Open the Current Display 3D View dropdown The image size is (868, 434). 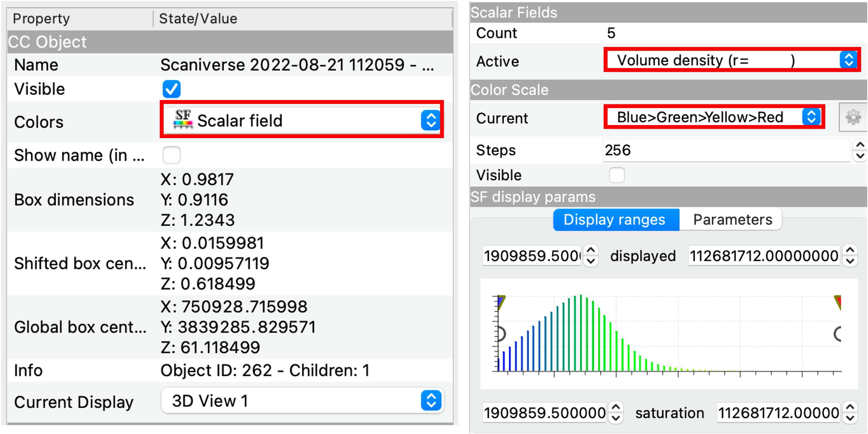(x=302, y=401)
